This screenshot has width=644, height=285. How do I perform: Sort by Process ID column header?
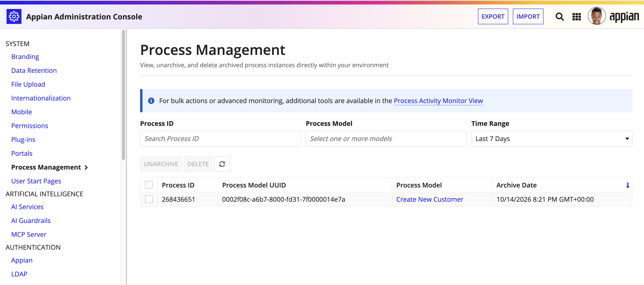pyautogui.click(x=178, y=185)
